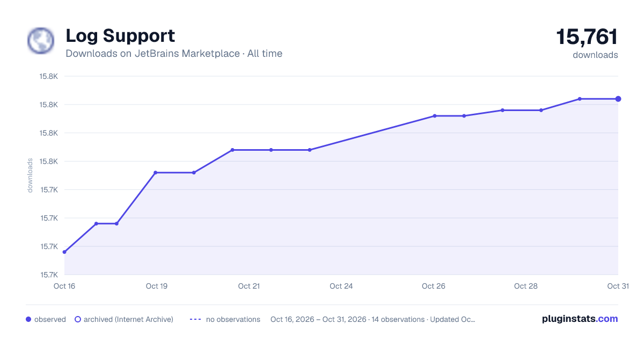Screen dimensions: 644x338
Task: Click the 'archived (Internet Archive)' legend text
Action: [128, 319]
